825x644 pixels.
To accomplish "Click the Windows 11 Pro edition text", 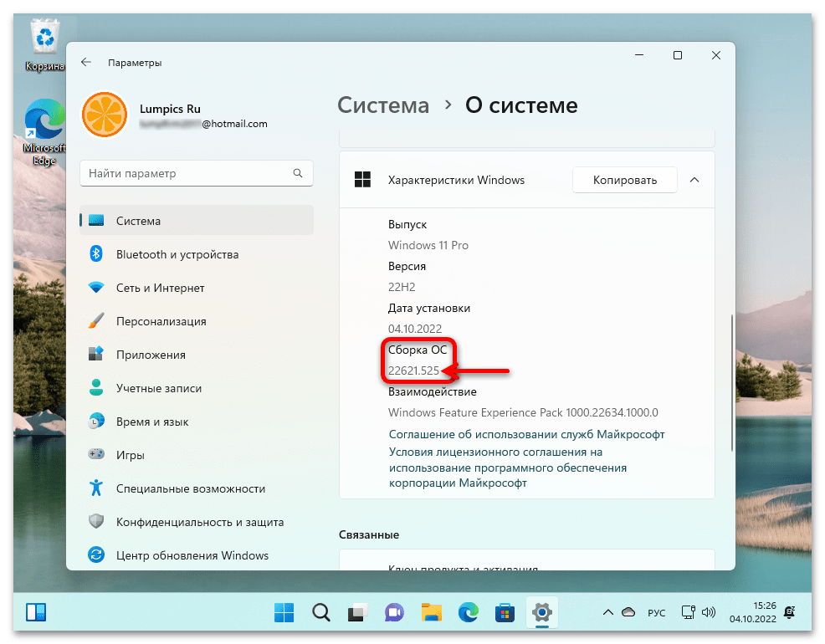I will coord(428,246).
